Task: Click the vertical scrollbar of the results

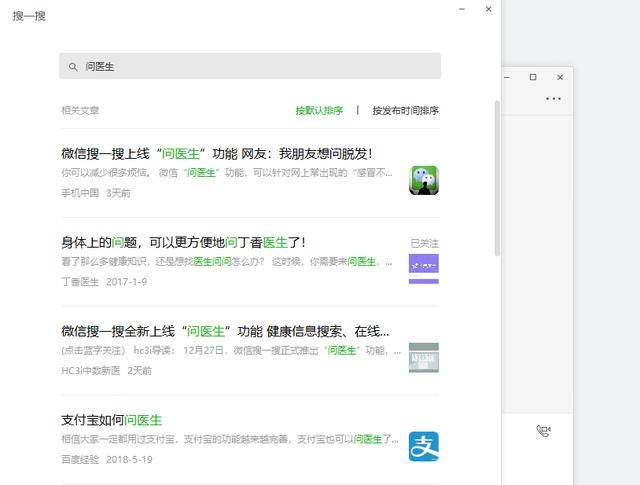Action: 497,200
